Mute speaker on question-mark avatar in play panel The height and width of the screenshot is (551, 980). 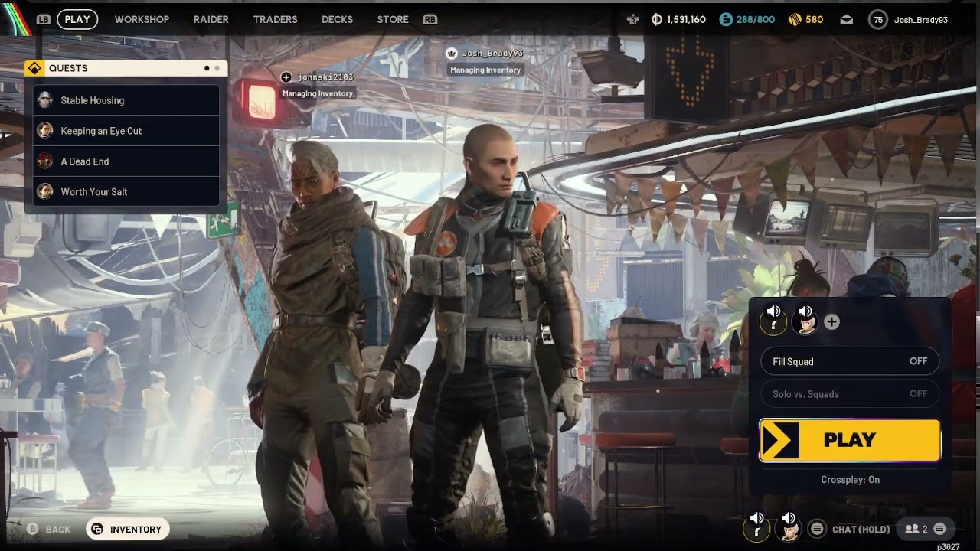(x=774, y=311)
